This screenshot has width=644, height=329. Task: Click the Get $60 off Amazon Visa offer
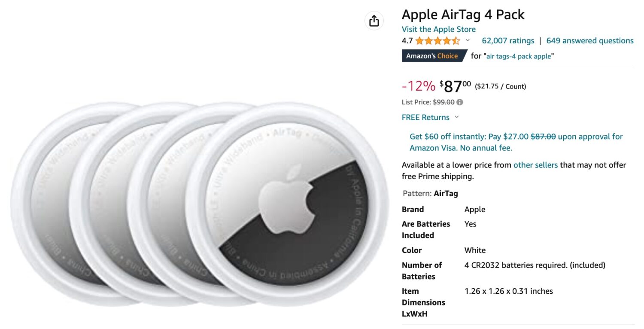pyautogui.click(x=494, y=137)
